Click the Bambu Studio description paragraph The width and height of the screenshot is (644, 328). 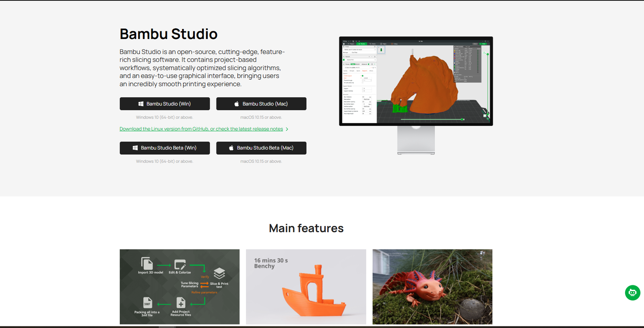[202, 68]
